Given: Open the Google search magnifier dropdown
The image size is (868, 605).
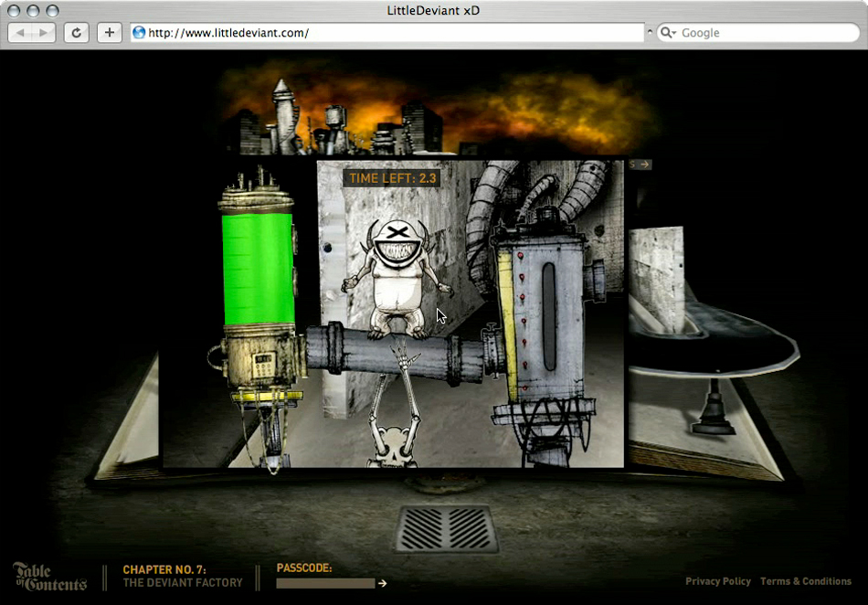Looking at the screenshot, I should pyautogui.click(x=668, y=33).
